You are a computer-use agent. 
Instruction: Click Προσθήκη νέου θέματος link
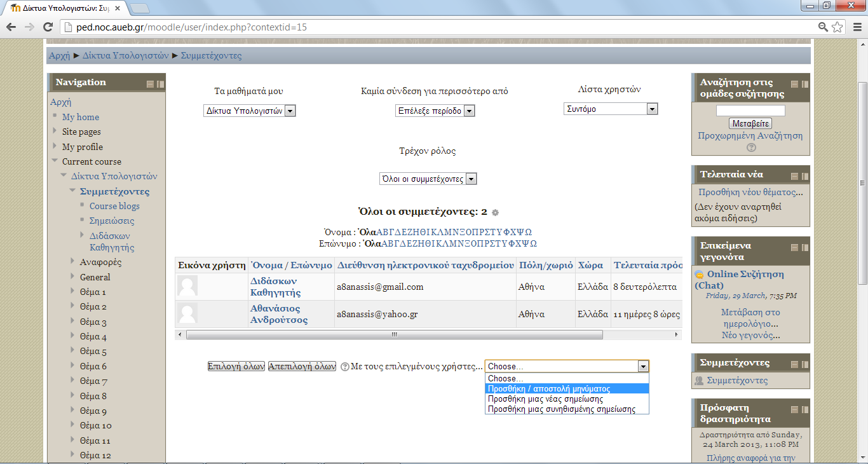[x=750, y=192]
